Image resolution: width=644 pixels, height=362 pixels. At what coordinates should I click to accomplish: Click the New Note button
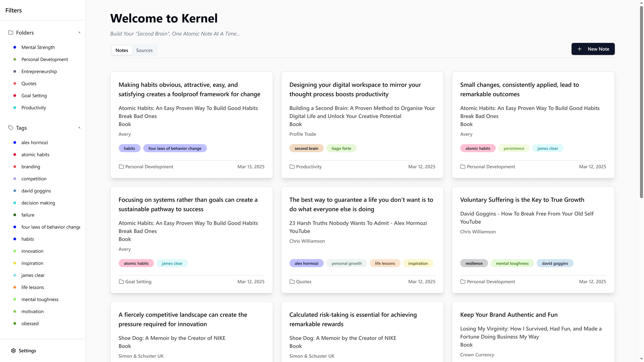point(593,49)
